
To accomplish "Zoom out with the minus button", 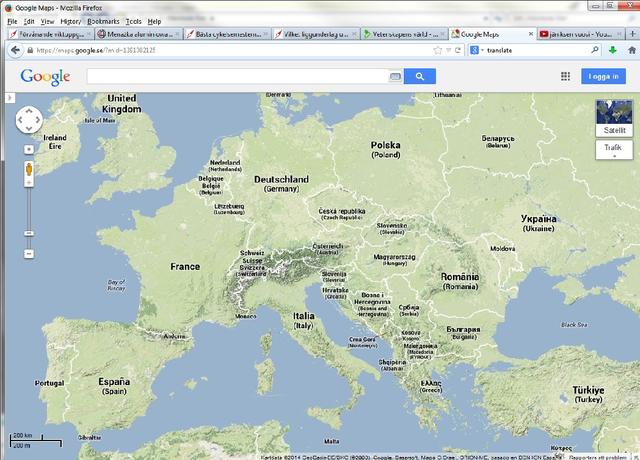I will 29,254.
